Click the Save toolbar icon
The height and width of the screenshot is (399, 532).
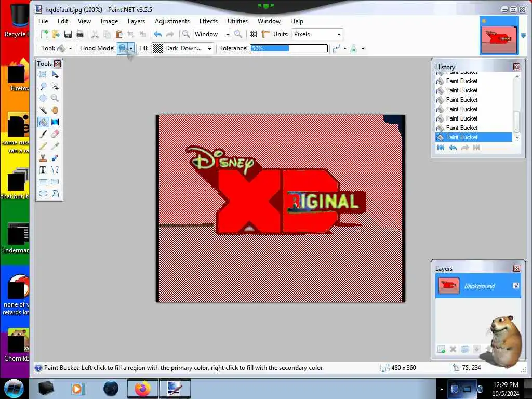pyautogui.click(x=68, y=34)
